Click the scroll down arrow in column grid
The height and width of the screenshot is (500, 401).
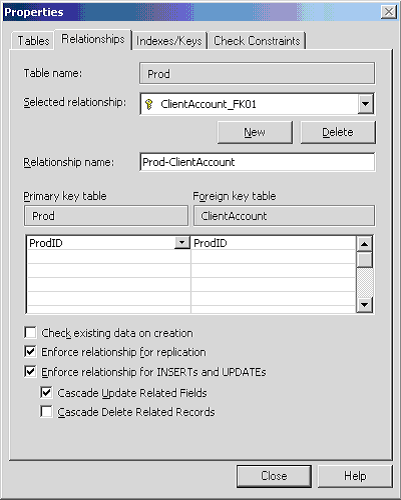(365, 304)
